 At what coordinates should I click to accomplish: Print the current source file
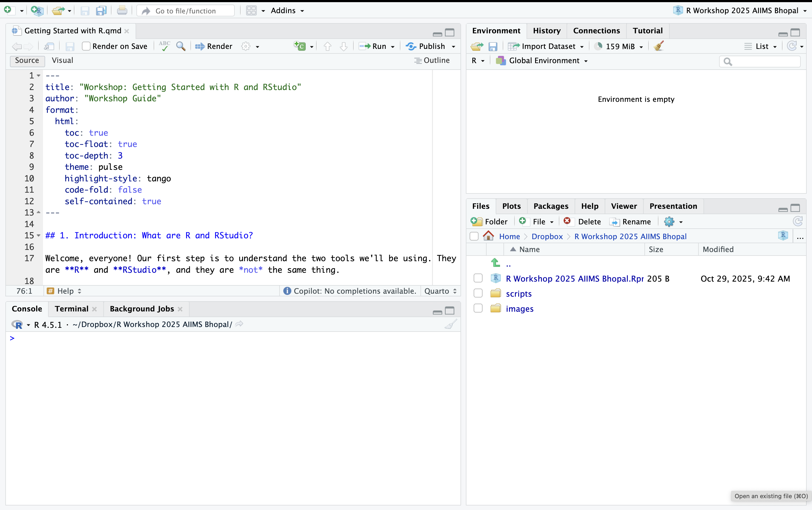pyautogui.click(x=122, y=10)
